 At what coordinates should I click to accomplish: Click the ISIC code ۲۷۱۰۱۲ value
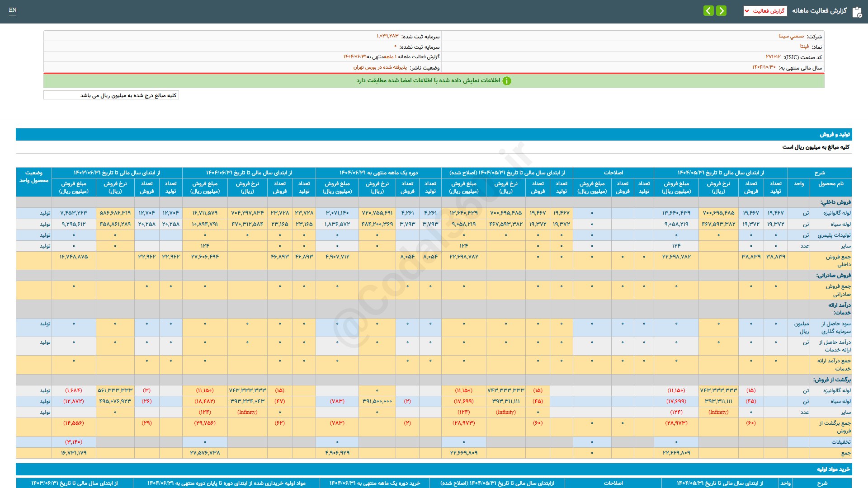(773, 57)
